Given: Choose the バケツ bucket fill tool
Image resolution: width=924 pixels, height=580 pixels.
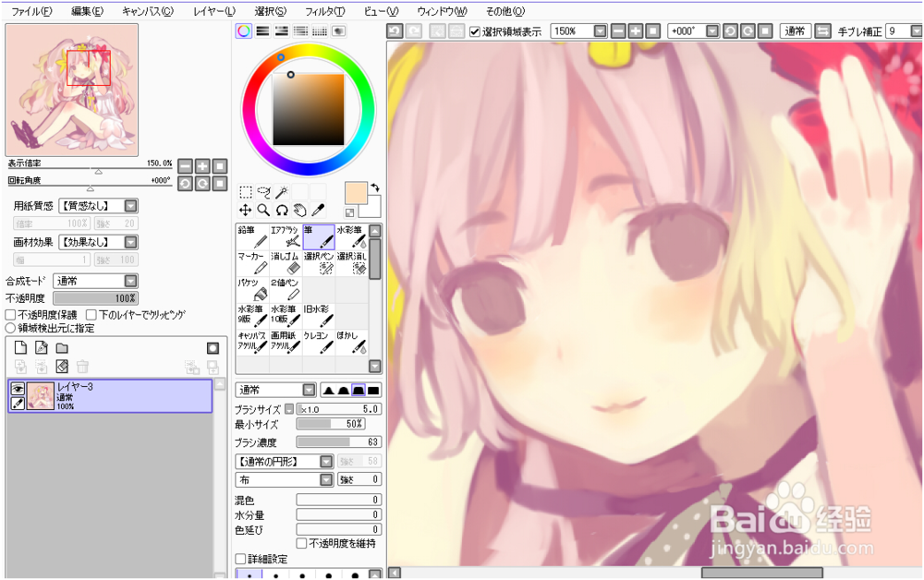Looking at the screenshot, I should [253, 290].
